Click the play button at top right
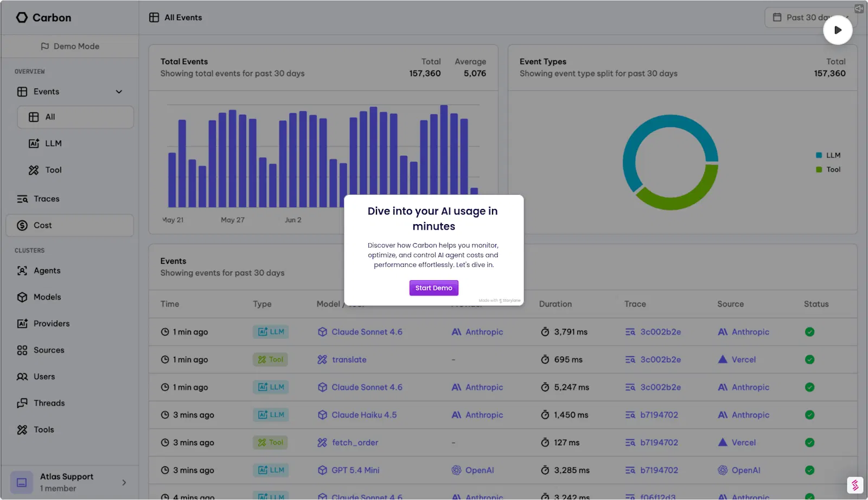This screenshot has height=500, width=868. coord(838,30)
